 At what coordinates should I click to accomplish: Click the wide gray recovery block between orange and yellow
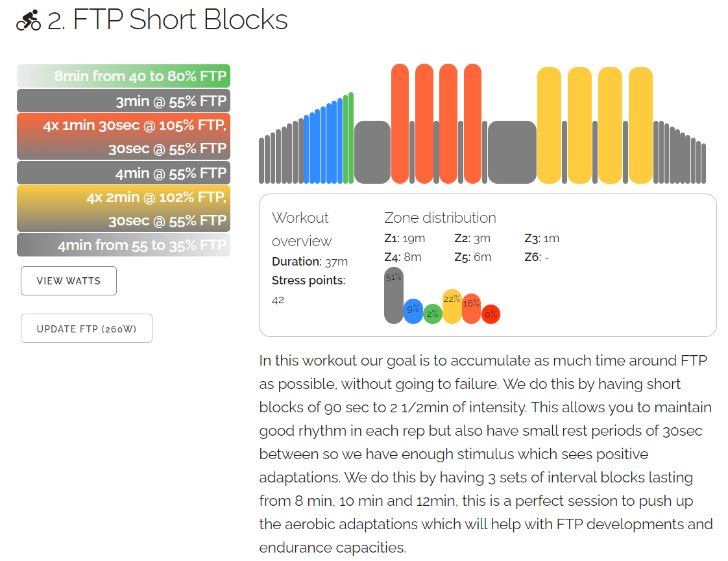(x=512, y=152)
